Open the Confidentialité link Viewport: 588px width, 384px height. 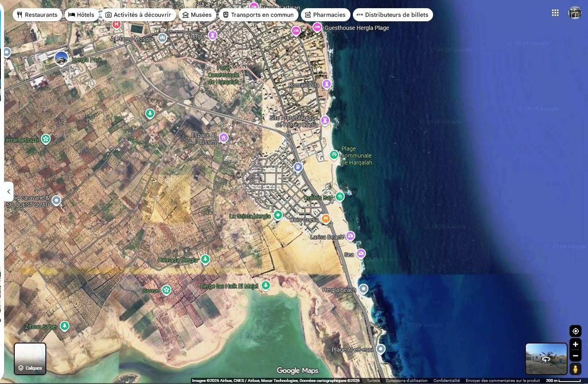click(x=447, y=381)
